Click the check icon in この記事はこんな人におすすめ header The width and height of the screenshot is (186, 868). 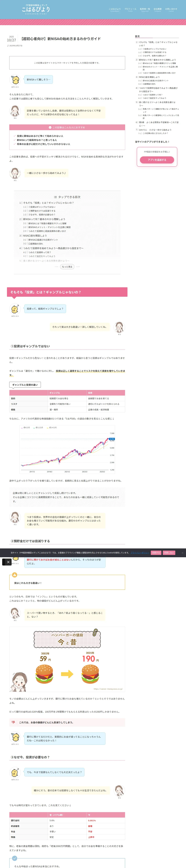point(50,127)
